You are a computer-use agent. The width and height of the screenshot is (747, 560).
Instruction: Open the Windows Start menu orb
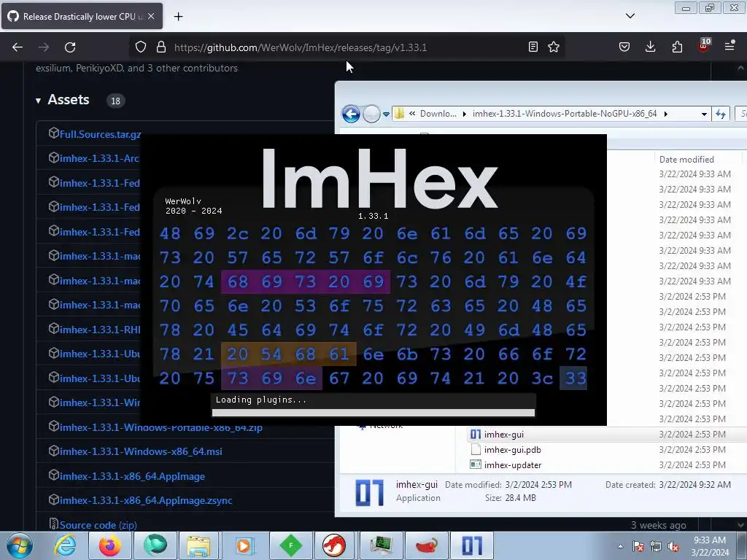pyautogui.click(x=20, y=545)
